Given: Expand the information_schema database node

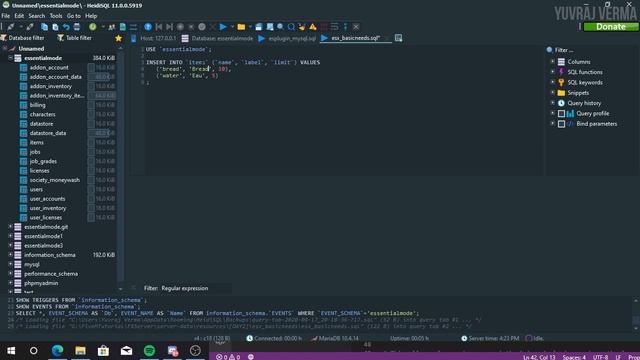Looking at the screenshot, I should [10, 255].
